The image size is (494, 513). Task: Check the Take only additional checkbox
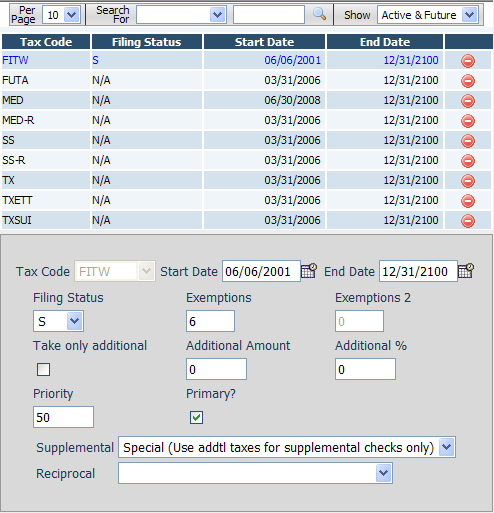click(x=43, y=369)
